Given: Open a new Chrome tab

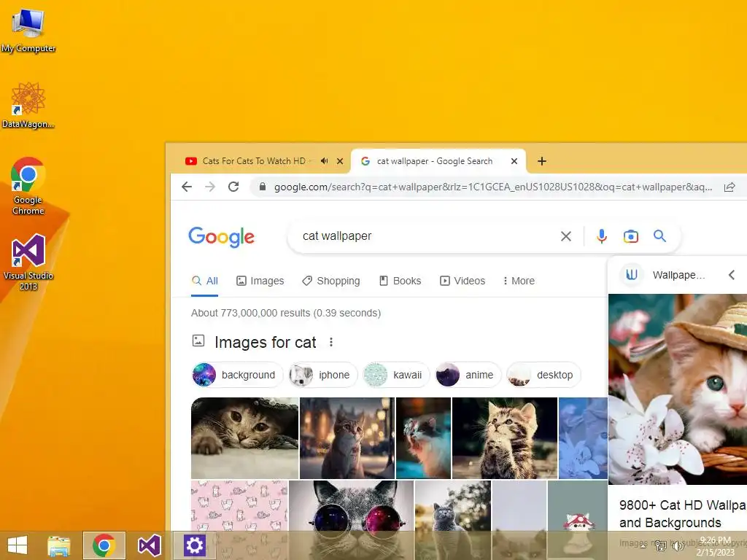Looking at the screenshot, I should tap(542, 161).
